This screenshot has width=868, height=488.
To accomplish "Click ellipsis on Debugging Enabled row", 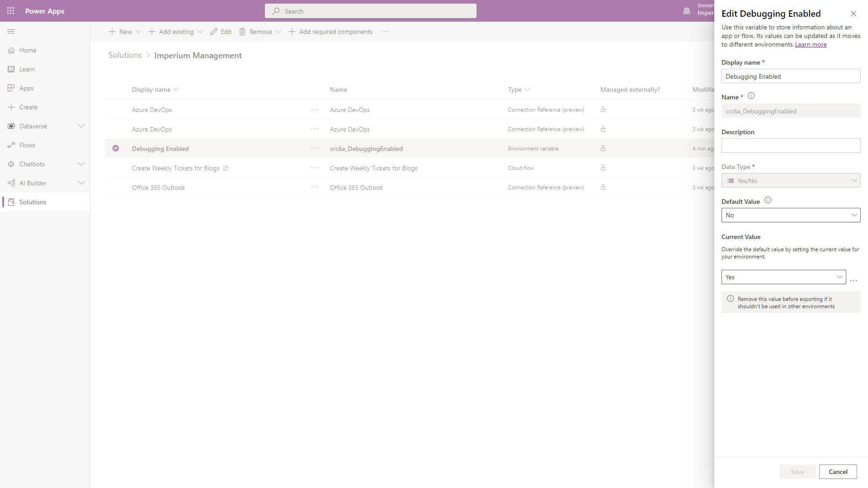I will [314, 148].
